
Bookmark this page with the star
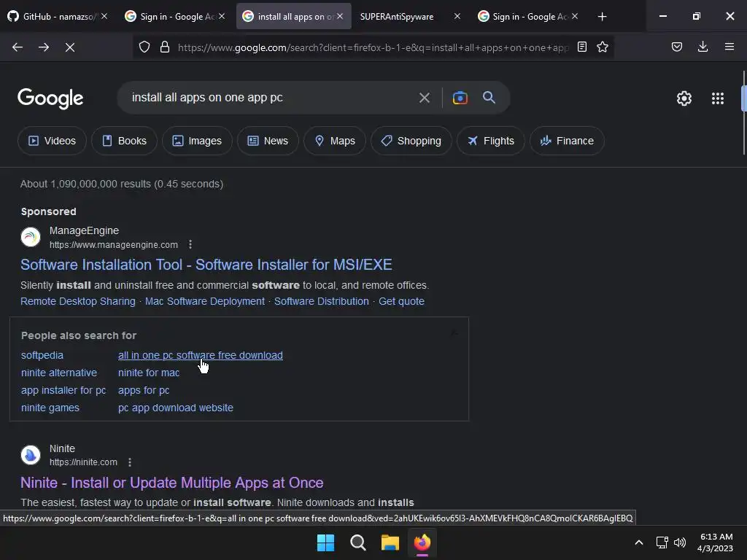[603, 47]
